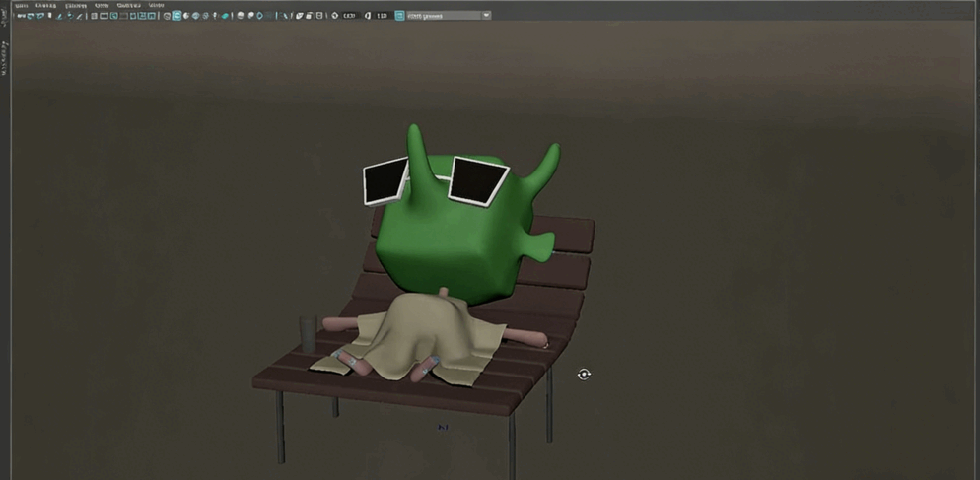This screenshot has width=980, height=480.
Task: Click the Lock Camera icon
Action: coord(30,16)
